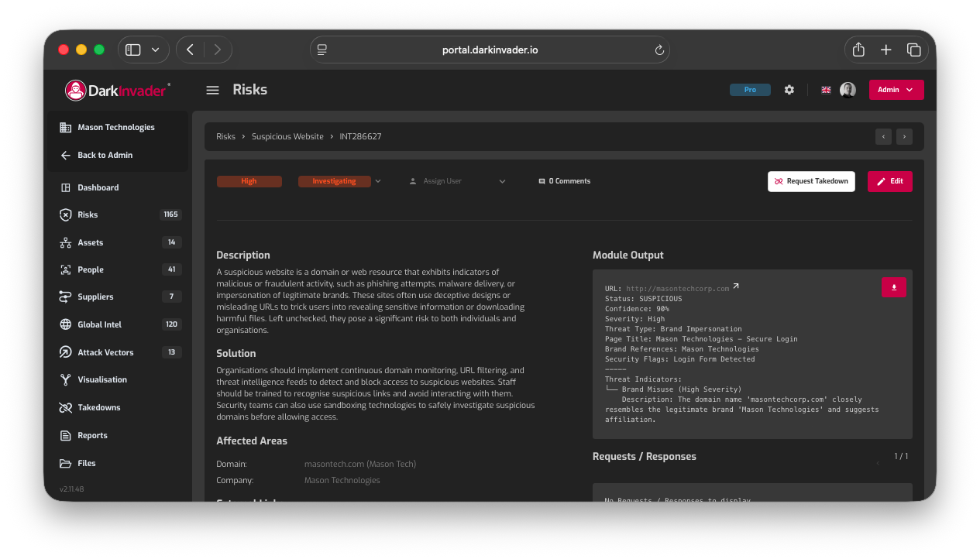This screenshot has height=559, width=980.
Task: Click the Global Intel count badge 120
Action: (x=172, y=324)
